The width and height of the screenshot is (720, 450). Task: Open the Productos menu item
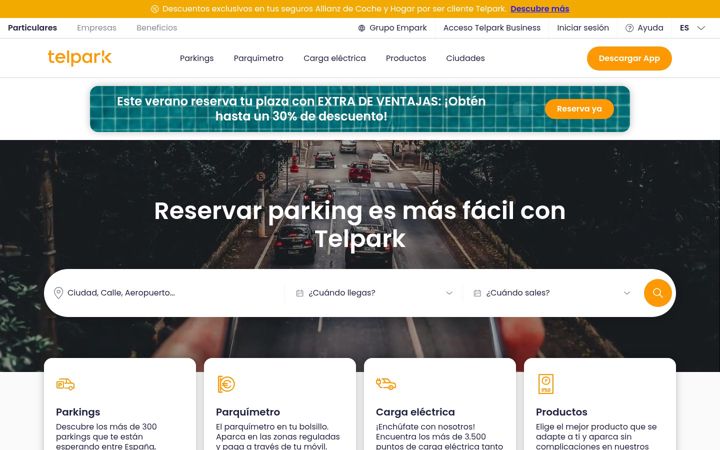pos(406,58)
